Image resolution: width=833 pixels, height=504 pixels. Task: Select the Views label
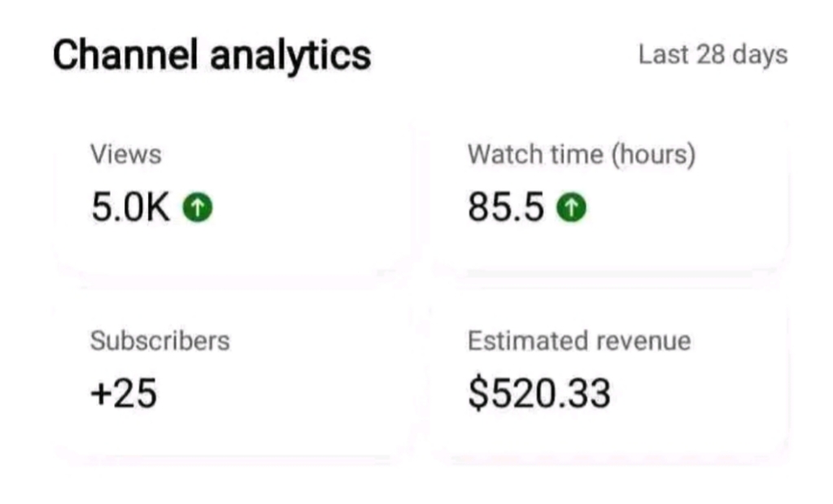[x=125, y=154]
